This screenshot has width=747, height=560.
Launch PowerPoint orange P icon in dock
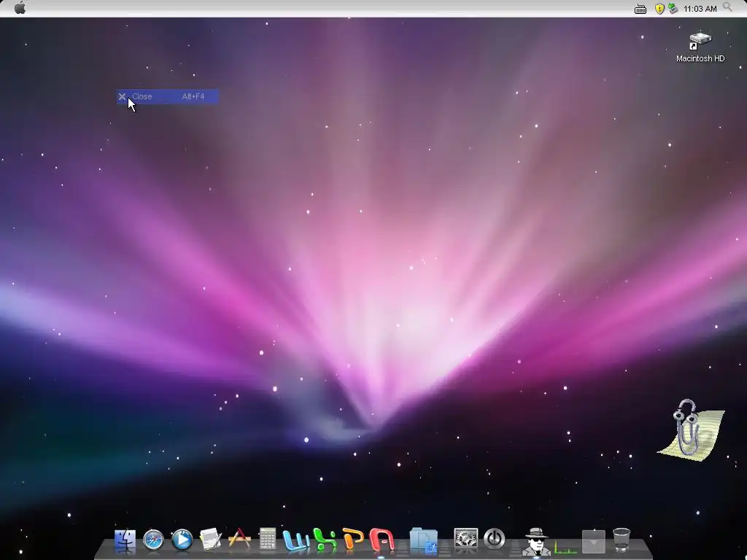[x=353, y=540]
